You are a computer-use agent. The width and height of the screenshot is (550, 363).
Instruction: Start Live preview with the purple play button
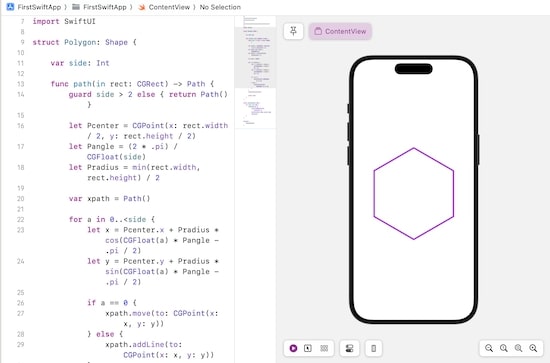(x=293, y=348)
